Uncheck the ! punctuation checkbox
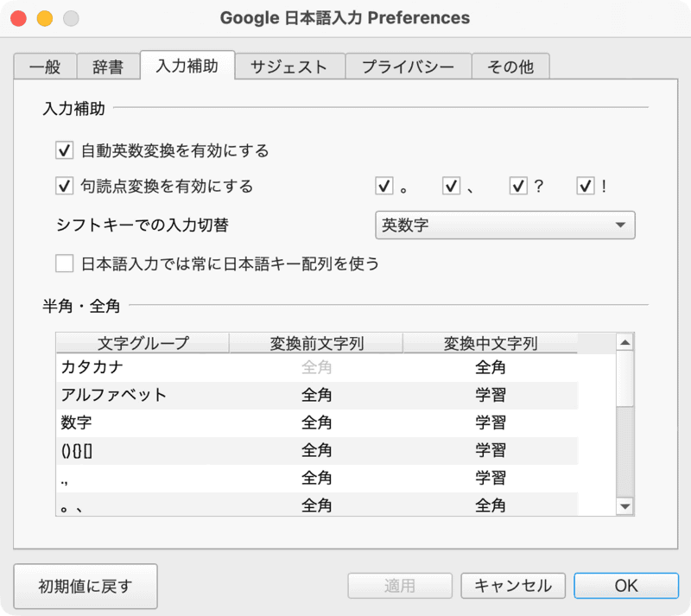 coord(586,186)
